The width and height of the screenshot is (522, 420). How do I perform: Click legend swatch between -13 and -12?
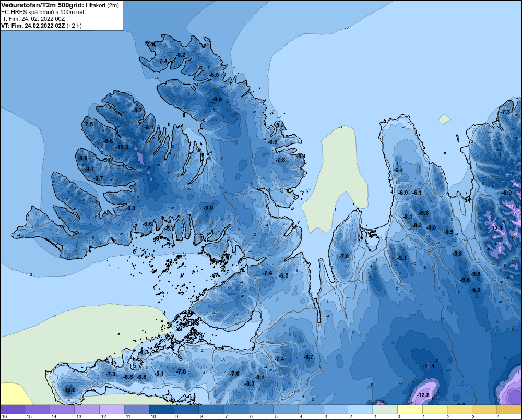pos(87,409)
